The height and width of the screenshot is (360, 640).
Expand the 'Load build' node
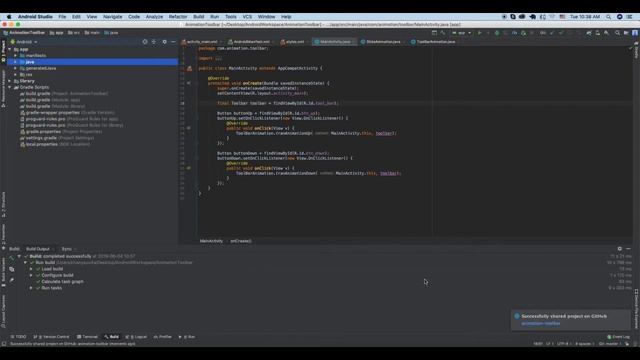click(x=31, y=269)
